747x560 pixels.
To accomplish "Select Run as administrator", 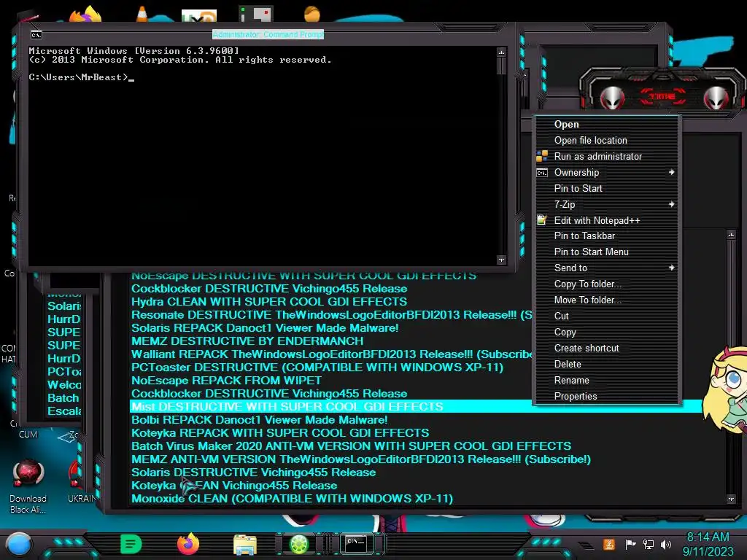I will (606, 156).
